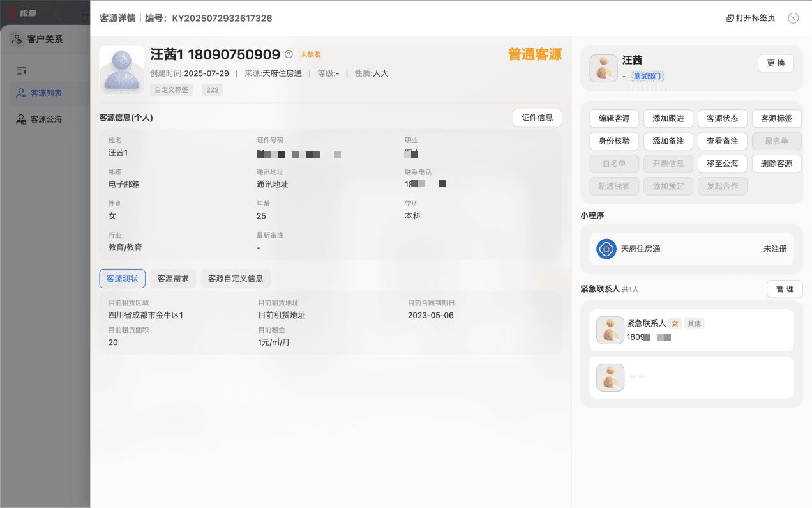Click the 未注册 status text

click(775, 249)
